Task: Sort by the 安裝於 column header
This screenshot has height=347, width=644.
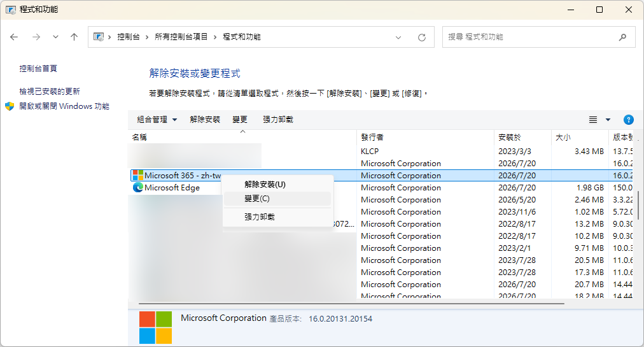Action: coord(523,137)
